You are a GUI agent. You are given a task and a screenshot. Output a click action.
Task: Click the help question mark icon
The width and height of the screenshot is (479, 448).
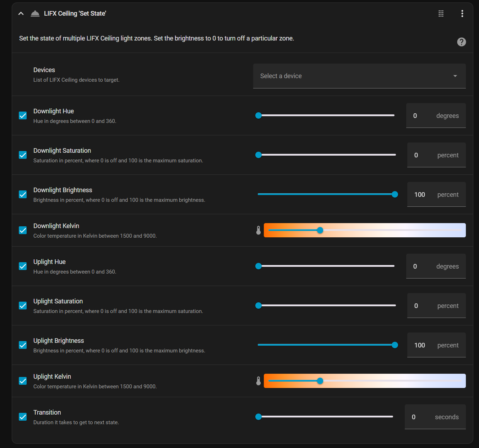(x=461, y=42)
